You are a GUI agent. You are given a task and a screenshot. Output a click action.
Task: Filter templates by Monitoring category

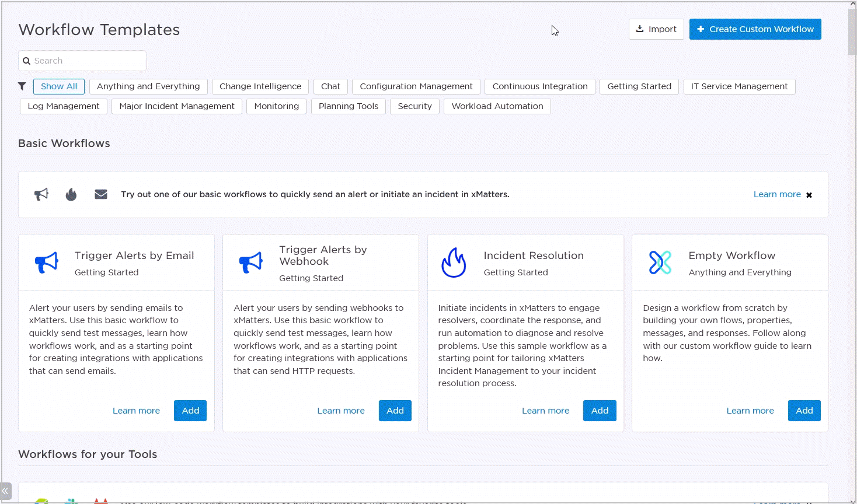click(277, 106)
